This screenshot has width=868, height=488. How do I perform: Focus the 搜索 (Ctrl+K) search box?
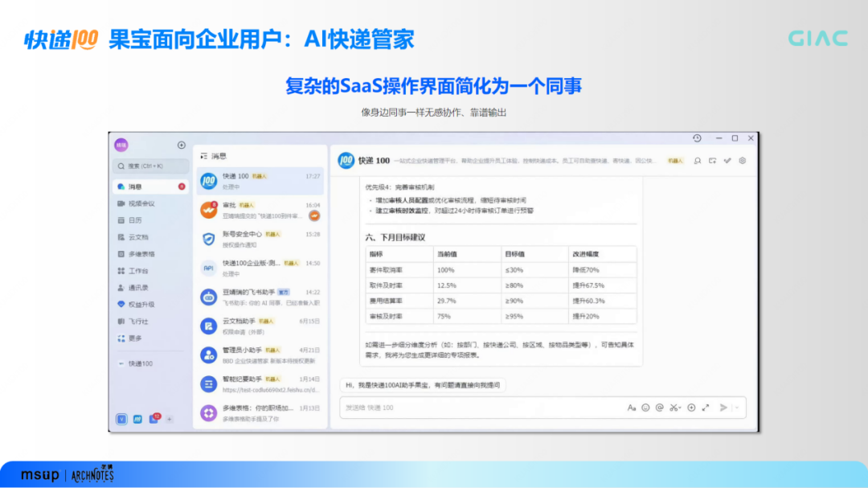point(151,166)
